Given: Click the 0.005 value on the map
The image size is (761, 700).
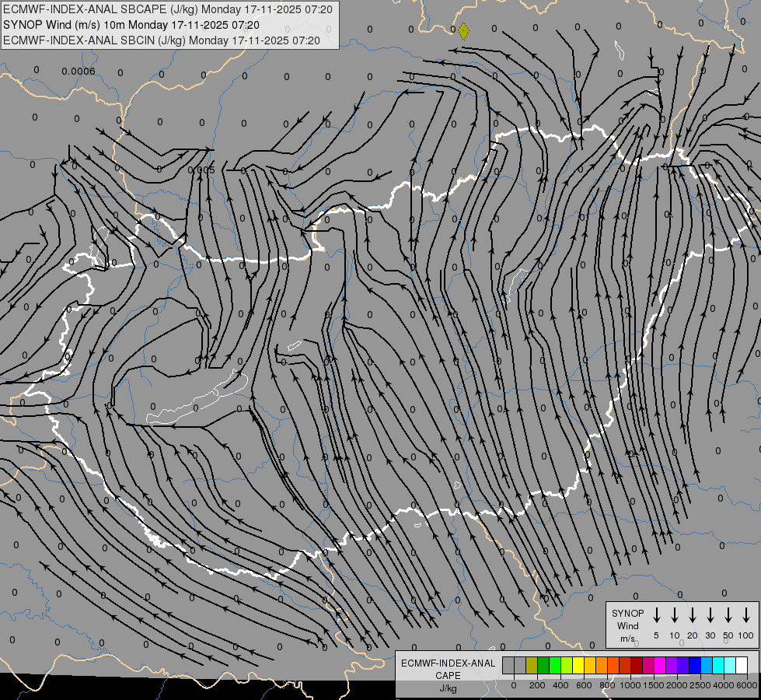Looking at the screenshot, I should 201,170.
